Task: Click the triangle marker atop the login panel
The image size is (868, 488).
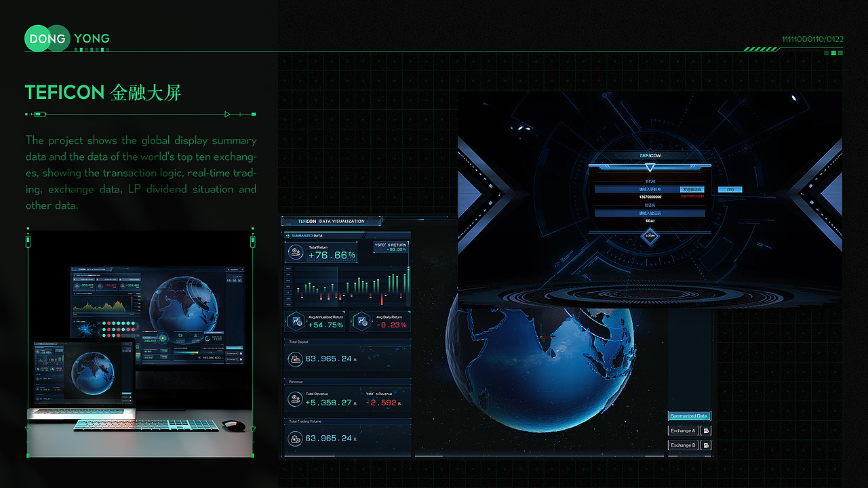Action: click(x=650, y=168)
